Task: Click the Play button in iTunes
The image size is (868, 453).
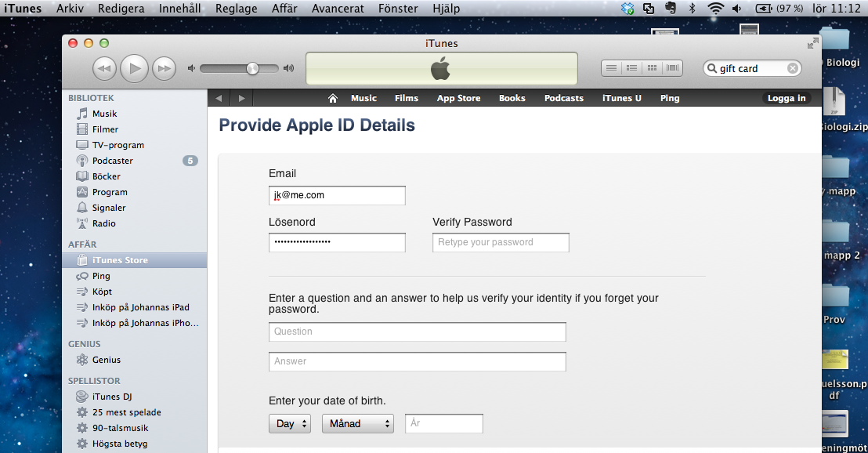Action: pyautogui.click(x=134, y=69)
